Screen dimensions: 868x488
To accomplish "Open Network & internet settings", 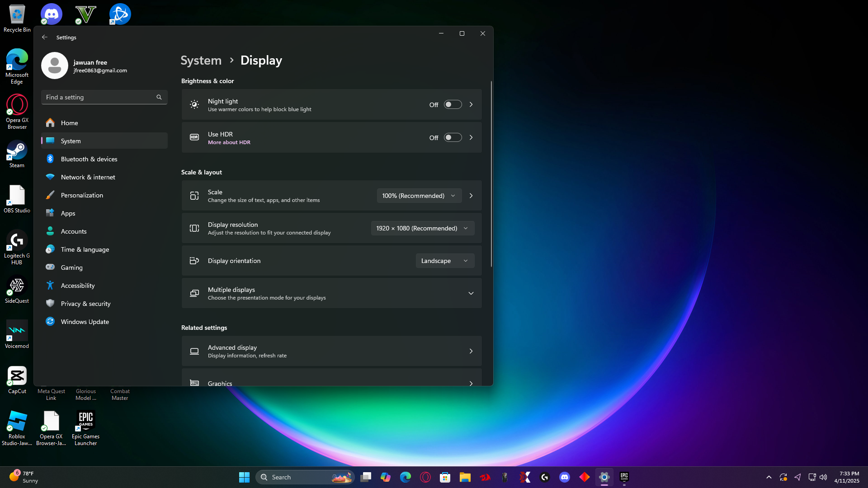I will (104, 177).
